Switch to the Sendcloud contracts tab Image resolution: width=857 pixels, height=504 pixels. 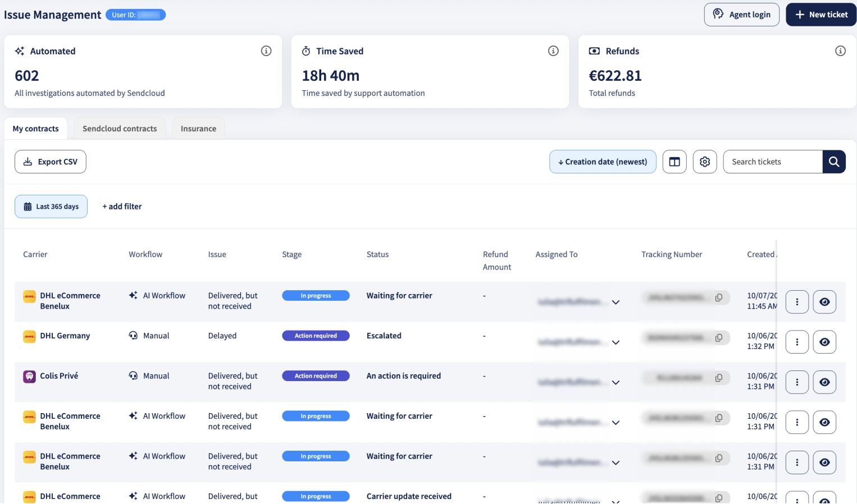pyautogui.click(x=120, y=129)
